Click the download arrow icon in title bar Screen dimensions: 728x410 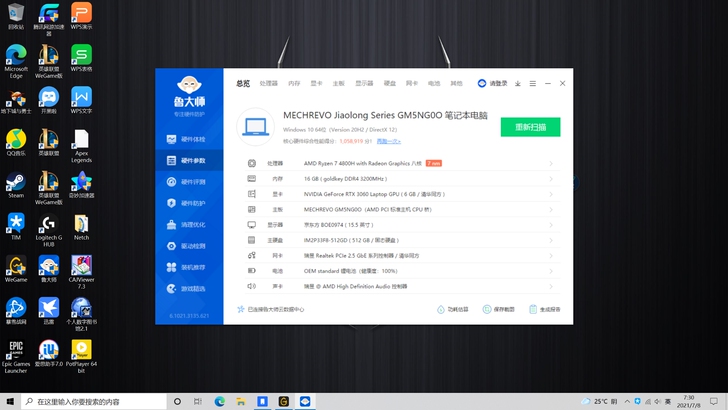[518, 84]
